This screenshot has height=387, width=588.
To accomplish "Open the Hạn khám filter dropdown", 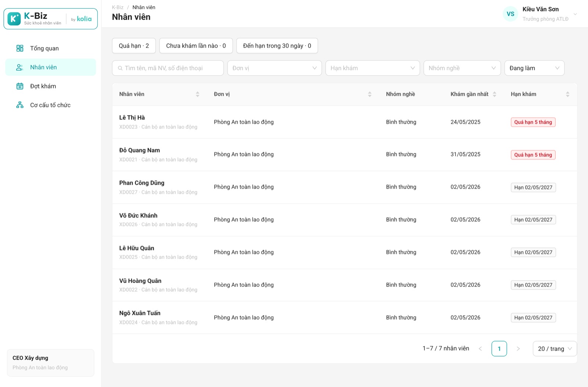I will click(373, 68).
